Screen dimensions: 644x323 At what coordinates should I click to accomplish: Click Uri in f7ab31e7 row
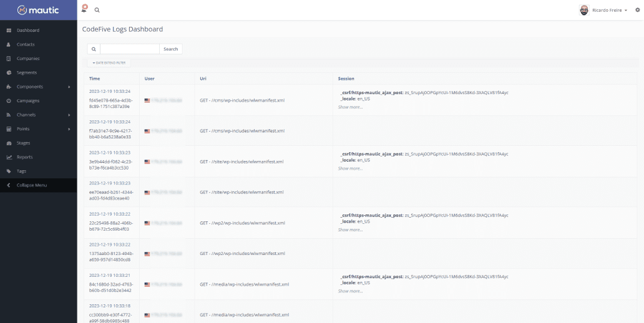(242, 131)
